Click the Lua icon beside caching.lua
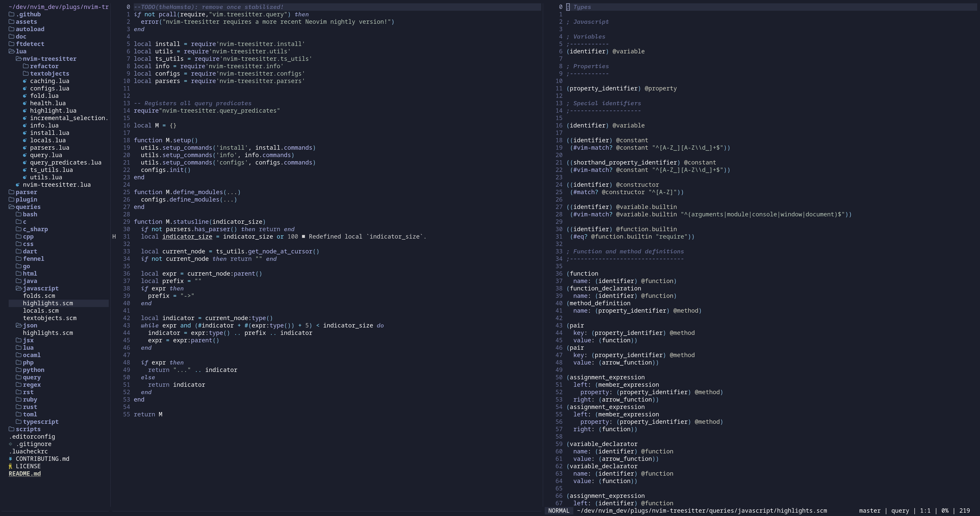The width and height of the screenshot is (980, 516). click(x=25, y=81)
